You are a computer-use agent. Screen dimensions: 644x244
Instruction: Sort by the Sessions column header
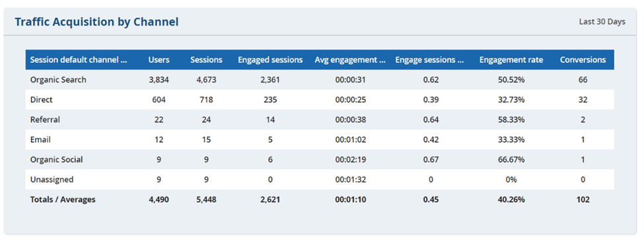pos(206,60)
